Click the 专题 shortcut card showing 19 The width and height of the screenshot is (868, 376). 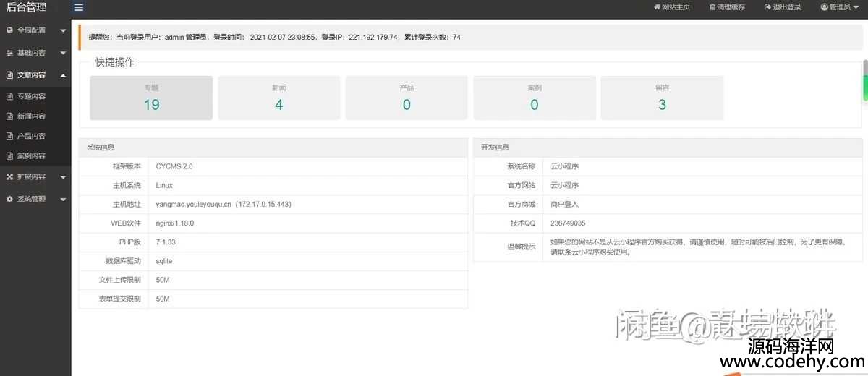(x=151, y=98)
